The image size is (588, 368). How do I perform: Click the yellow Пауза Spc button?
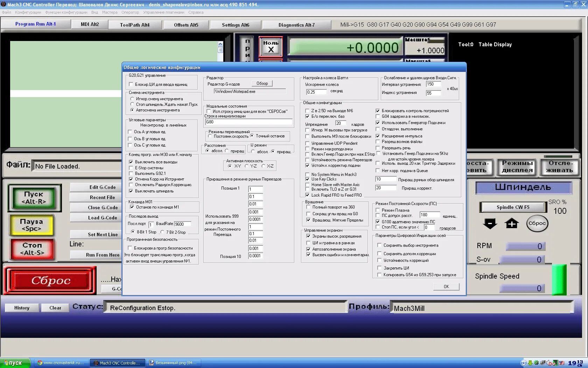coord(32,225)
